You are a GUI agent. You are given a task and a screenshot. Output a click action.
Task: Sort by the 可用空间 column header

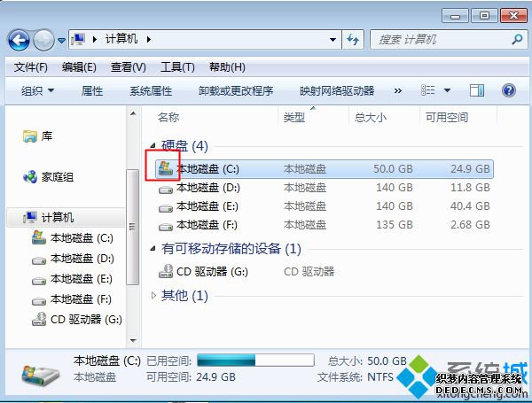(x=447, y=118)
